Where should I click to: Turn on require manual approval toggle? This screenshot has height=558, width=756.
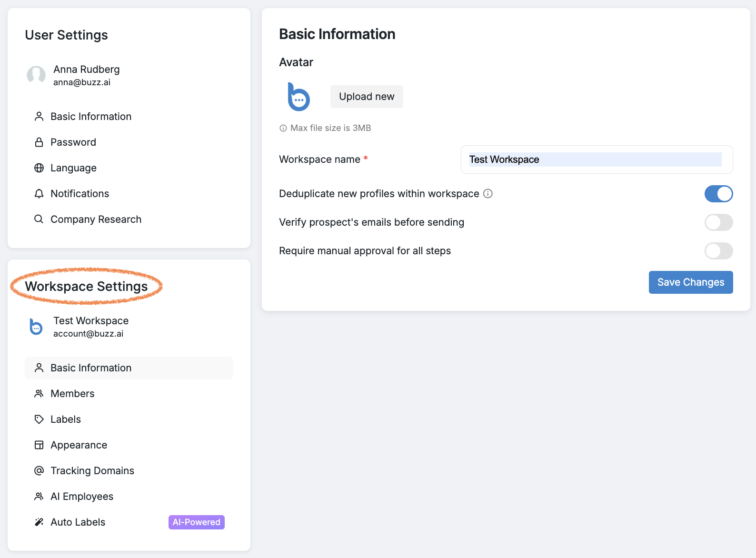718,251
